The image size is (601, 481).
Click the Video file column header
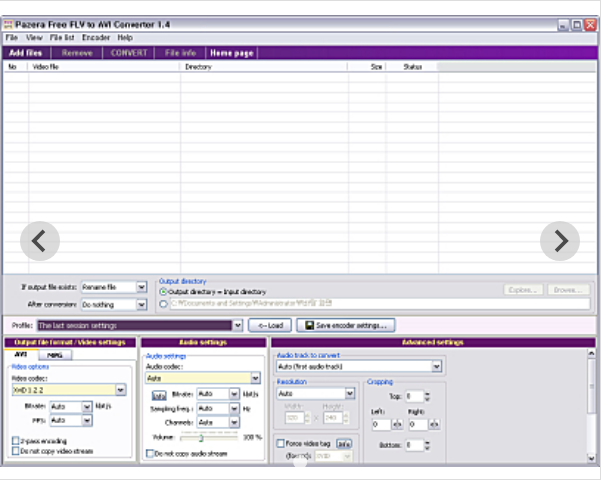pyautogui.click(x=103, y=67)
